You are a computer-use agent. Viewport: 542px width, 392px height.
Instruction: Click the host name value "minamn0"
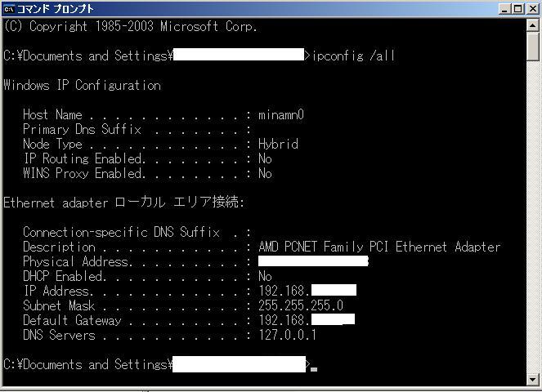(281, 115)
